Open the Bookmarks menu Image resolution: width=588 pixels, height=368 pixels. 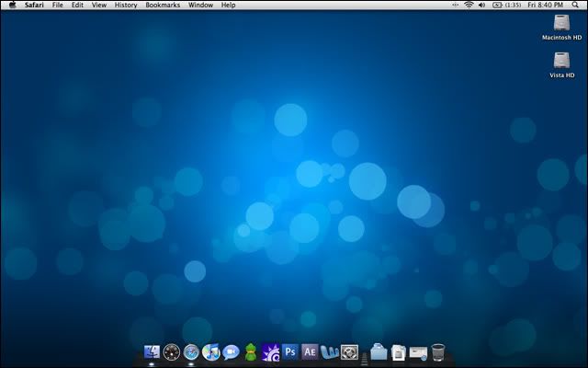tap(163, 5)
